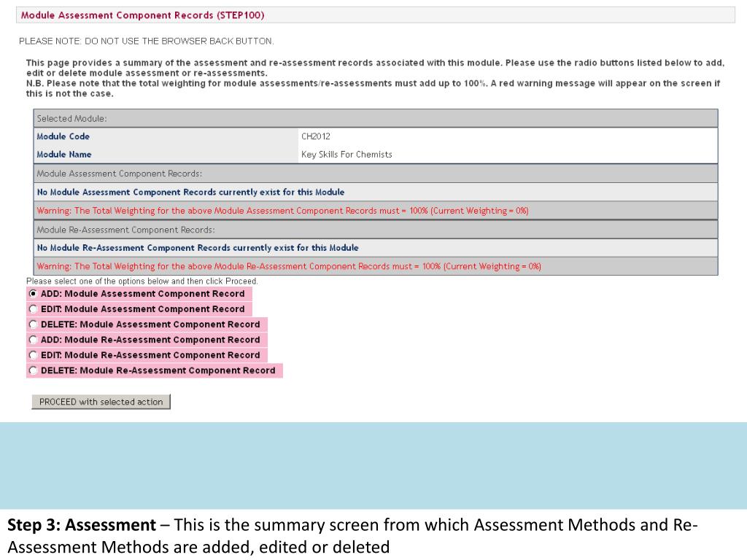Click the Step 3: Assessment caption heading

[82, 525]
